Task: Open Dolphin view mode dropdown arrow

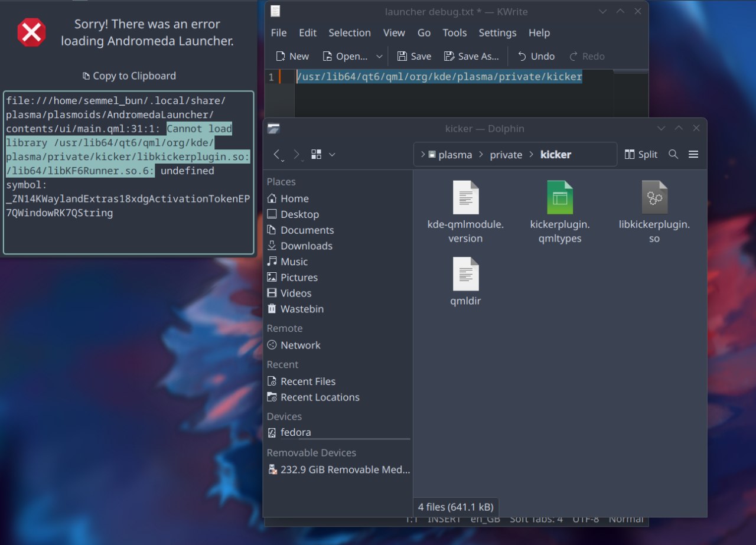Action: click(332, 155)
